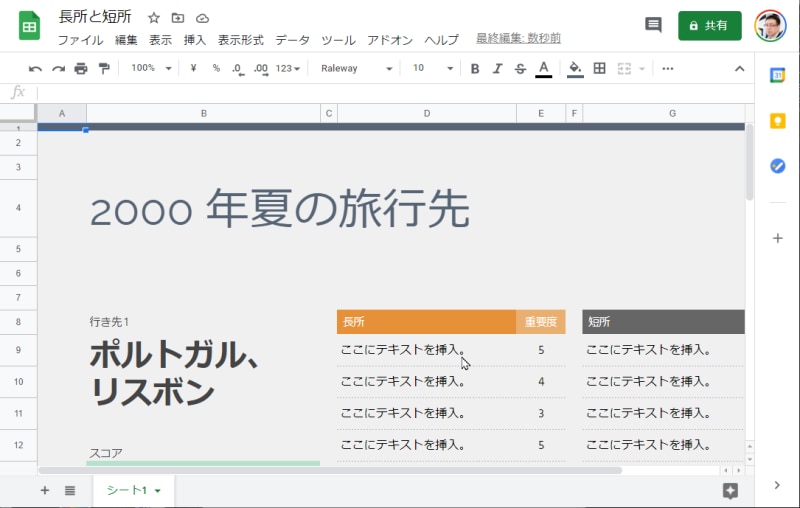Open the 100% zoom dropdown
Image resolution: width=800 pixels, height=508 pixels.
(151, 68)
